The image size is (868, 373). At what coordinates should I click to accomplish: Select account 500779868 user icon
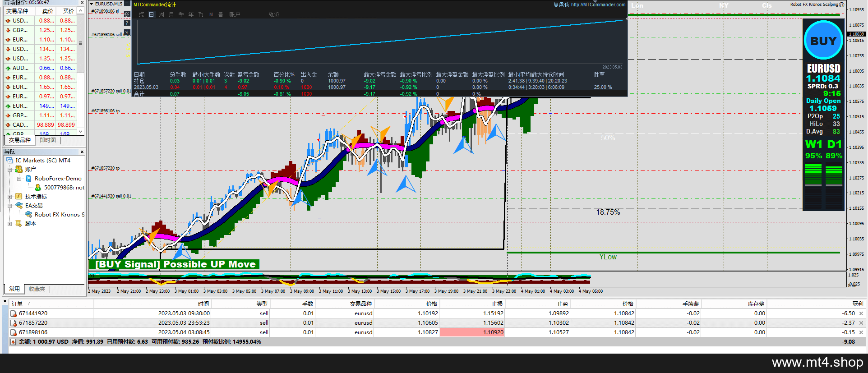pyautogui.click(x=38, y=188)
